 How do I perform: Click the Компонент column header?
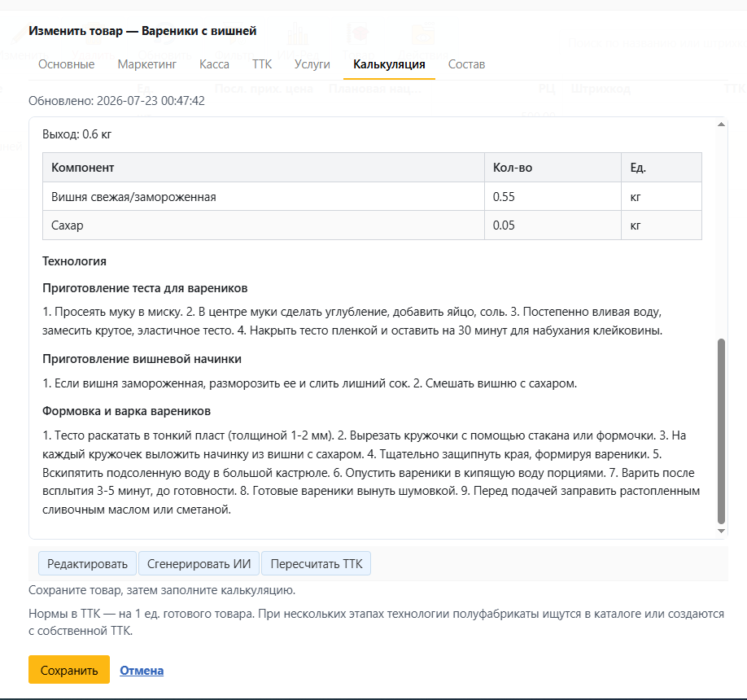pyautogui.click(x=264, y=167)
